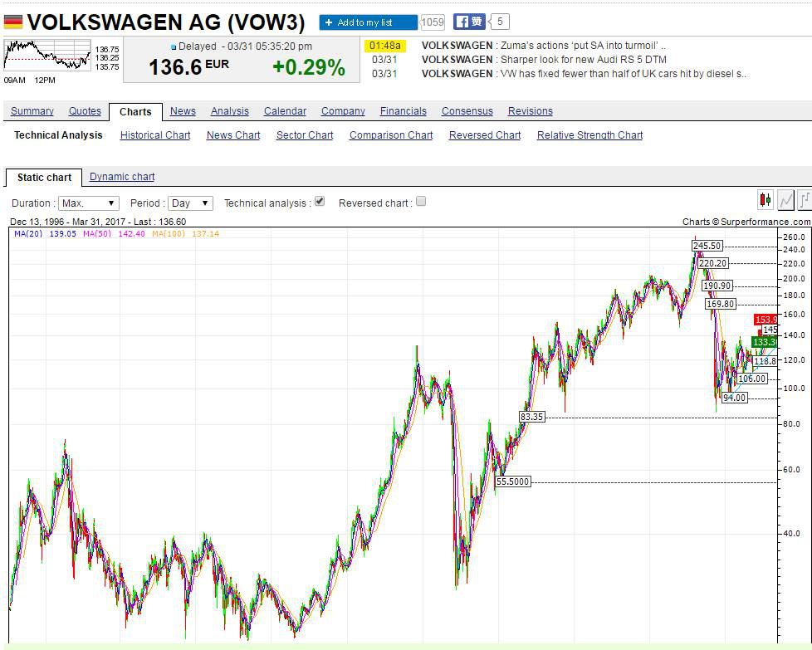Enable the Reversed chart checkbox

pyautogui.click(x=421, y=202)
